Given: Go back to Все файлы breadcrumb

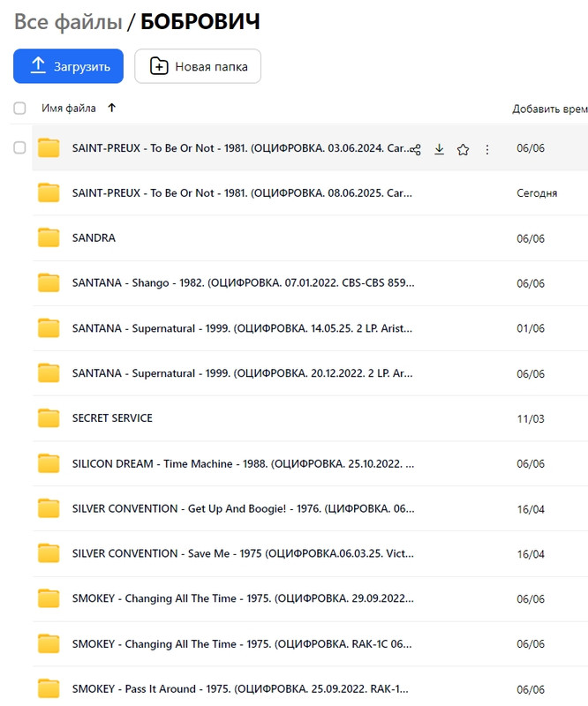Looking at the screenshot, I should point(68,21).
